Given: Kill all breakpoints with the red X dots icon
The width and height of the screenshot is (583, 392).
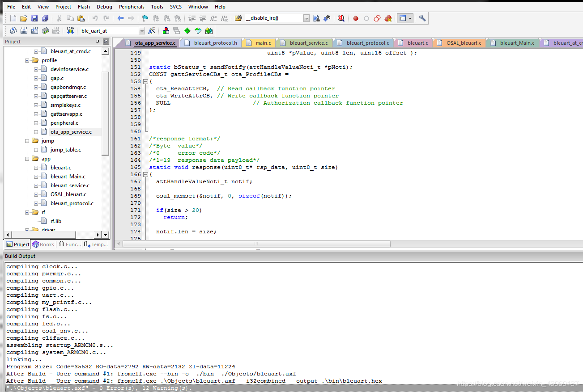Looking at the screenshot, I should 388,18.
